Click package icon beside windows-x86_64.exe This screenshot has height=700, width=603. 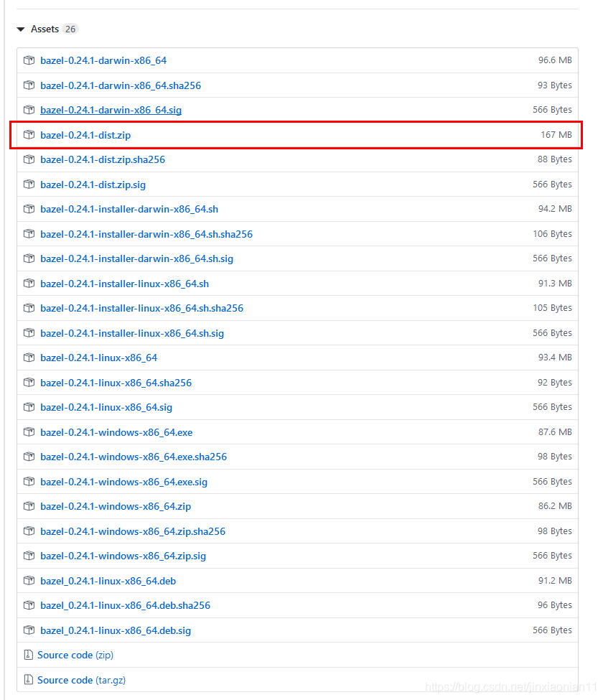pyautogui.click(x=29, y=431)
